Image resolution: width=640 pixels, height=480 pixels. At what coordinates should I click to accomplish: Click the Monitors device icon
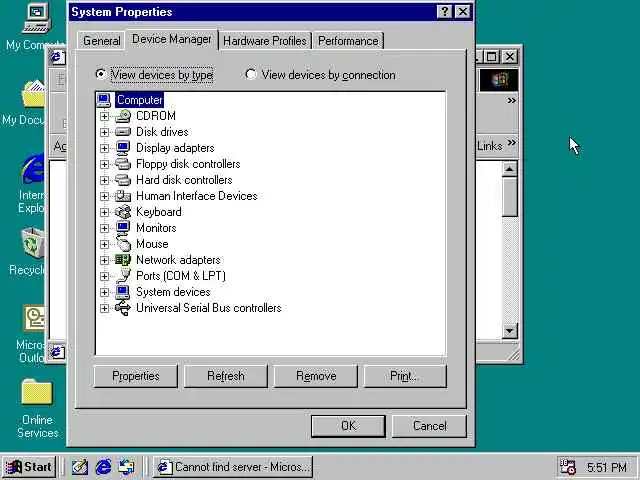123,228
